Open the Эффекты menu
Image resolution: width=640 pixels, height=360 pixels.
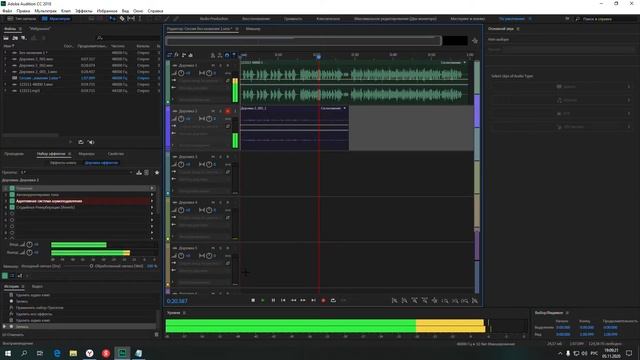point(84,11)
